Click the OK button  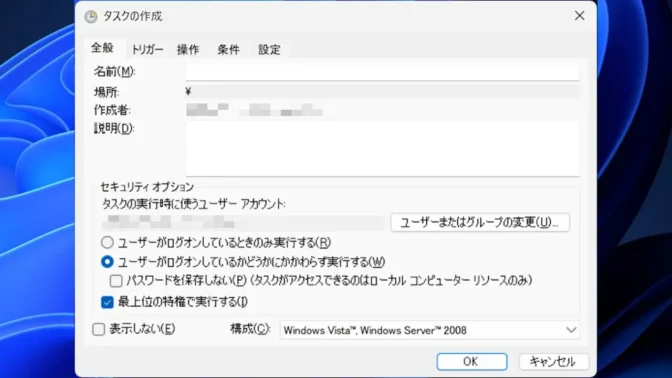tap(472, 362)
